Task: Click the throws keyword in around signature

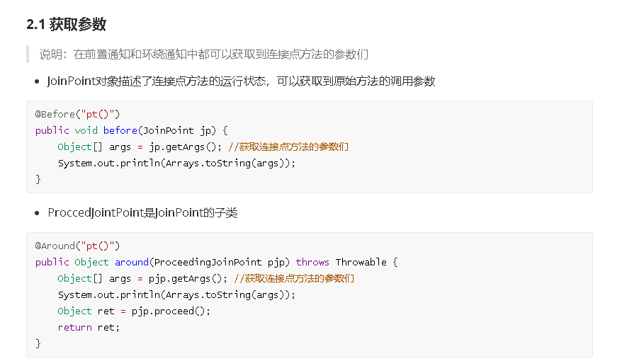Action: pyautogui.click(x=312, y=262)
